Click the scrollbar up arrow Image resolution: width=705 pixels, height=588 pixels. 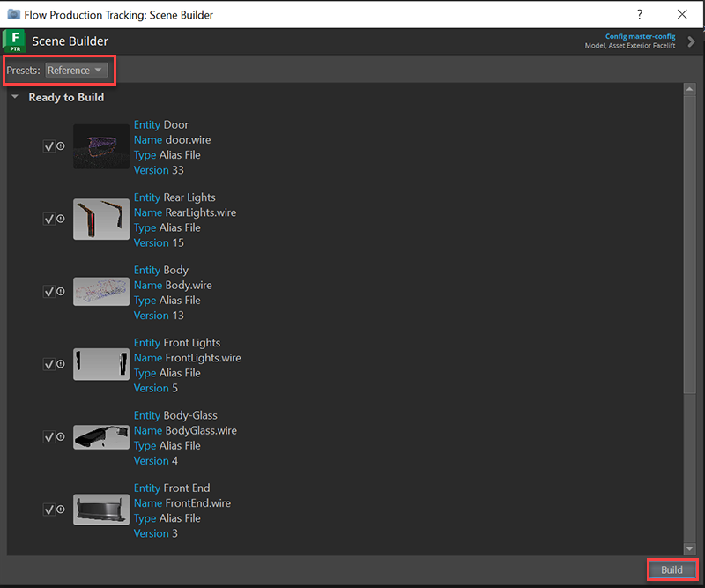(x=689, y=89)
